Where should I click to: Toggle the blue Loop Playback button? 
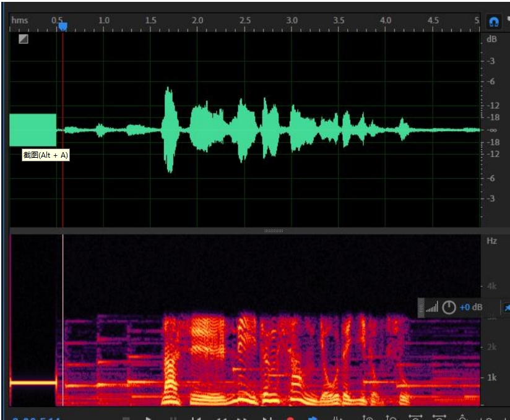pyautogui.click(x=313, y=418)
